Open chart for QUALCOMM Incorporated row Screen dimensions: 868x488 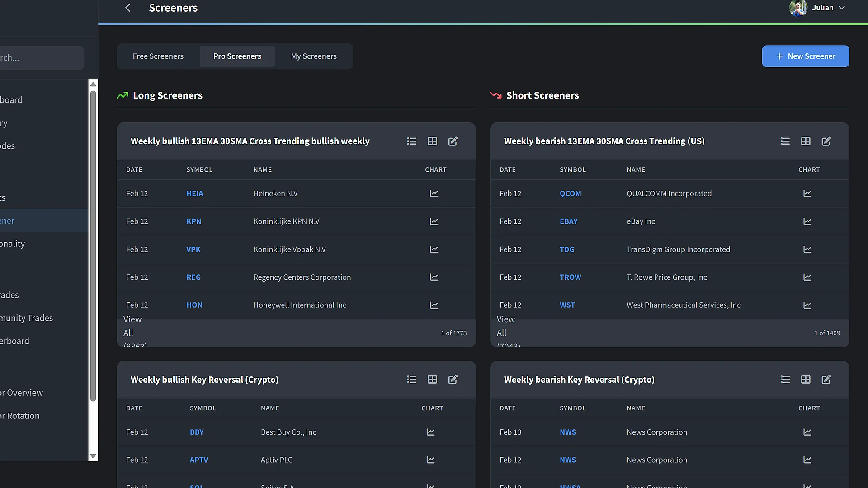(807, 194)
